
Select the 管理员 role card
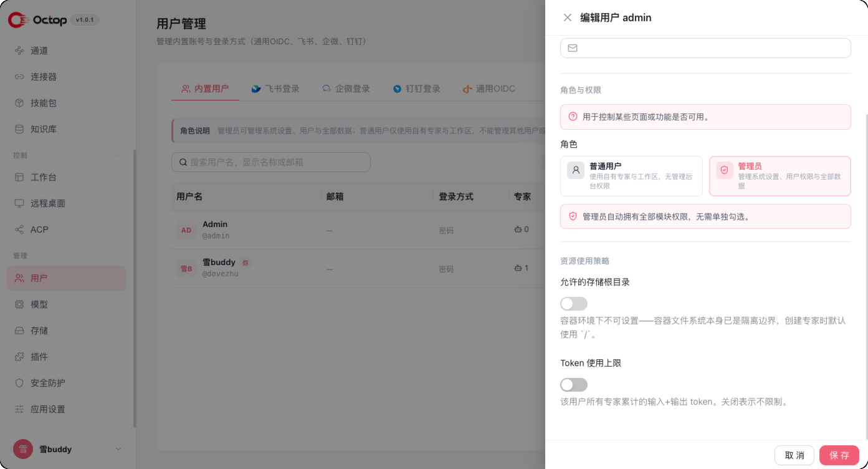[x=780, y=176]
